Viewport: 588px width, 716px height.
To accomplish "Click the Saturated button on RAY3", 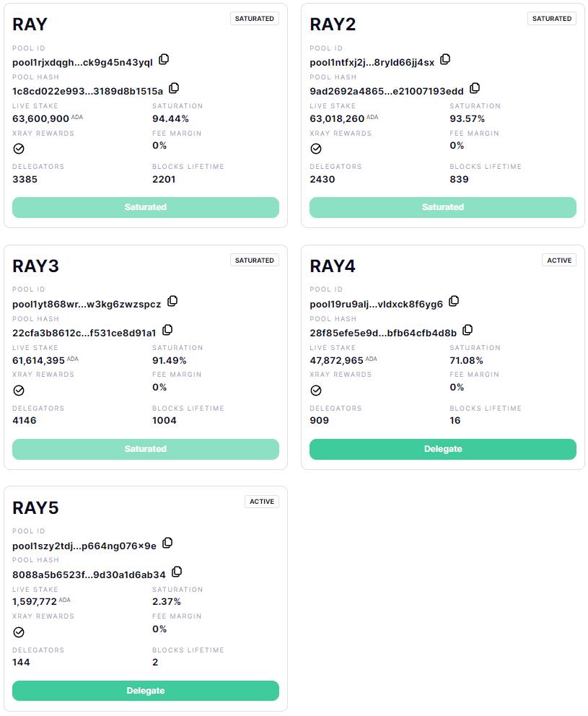I will coord(146,450).
